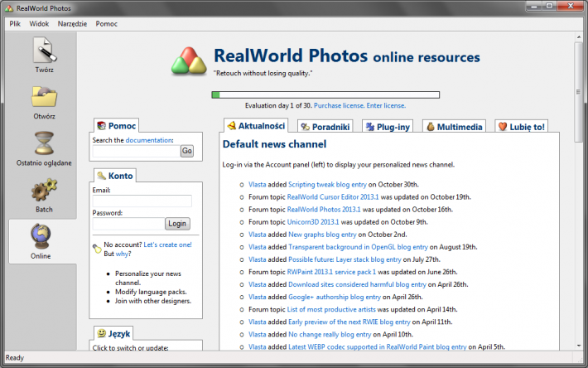The width and height of the screenshot is (588, 368).
Task: Click the scrollbar down arrow
Action: click(579, 346)
